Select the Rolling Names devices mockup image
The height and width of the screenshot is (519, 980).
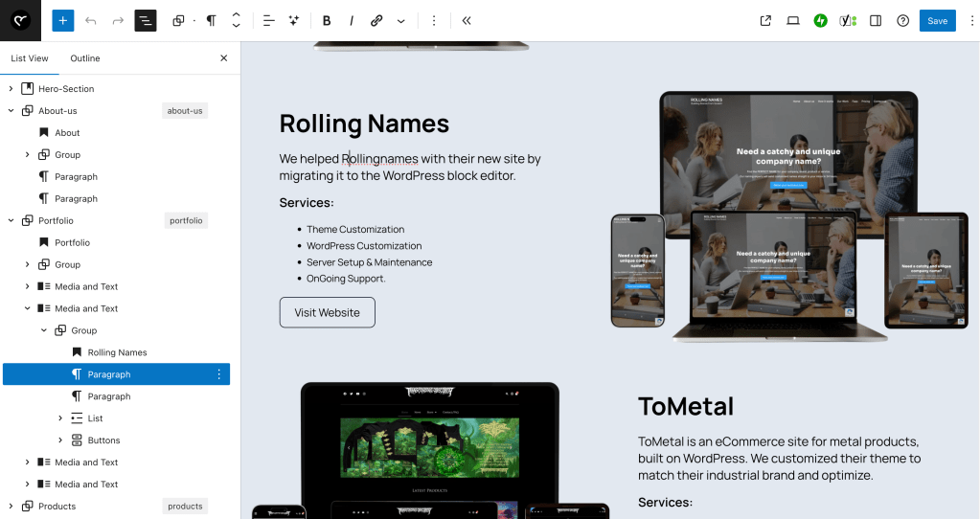point(790,216)
